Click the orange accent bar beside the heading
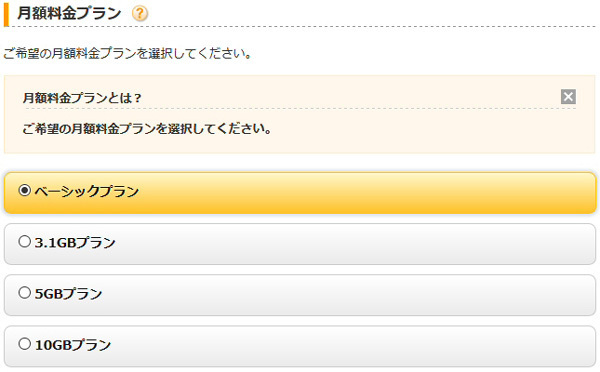The height and width of the screenshot is (372, 600). tap(6, 15)
